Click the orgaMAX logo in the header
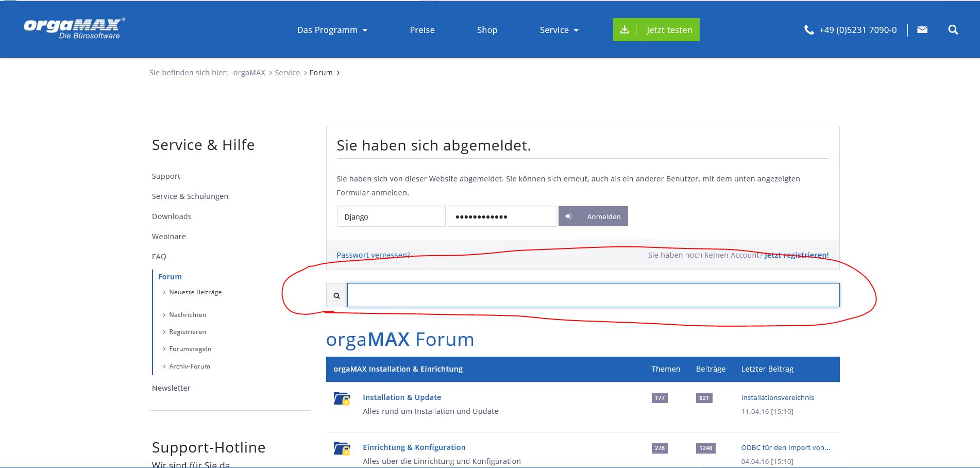The height and width of the screenshot is (468, 980). 75,28
